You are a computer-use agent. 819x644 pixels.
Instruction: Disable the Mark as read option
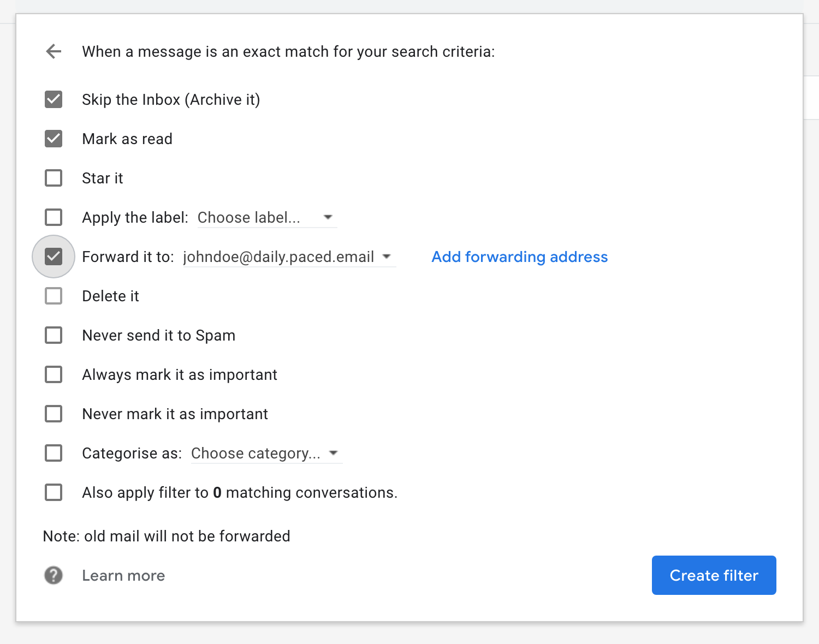53,139
